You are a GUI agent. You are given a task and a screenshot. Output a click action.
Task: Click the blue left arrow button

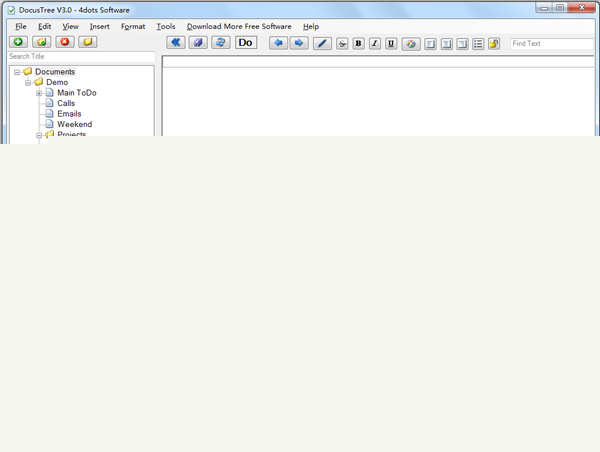tap(279, 43)
